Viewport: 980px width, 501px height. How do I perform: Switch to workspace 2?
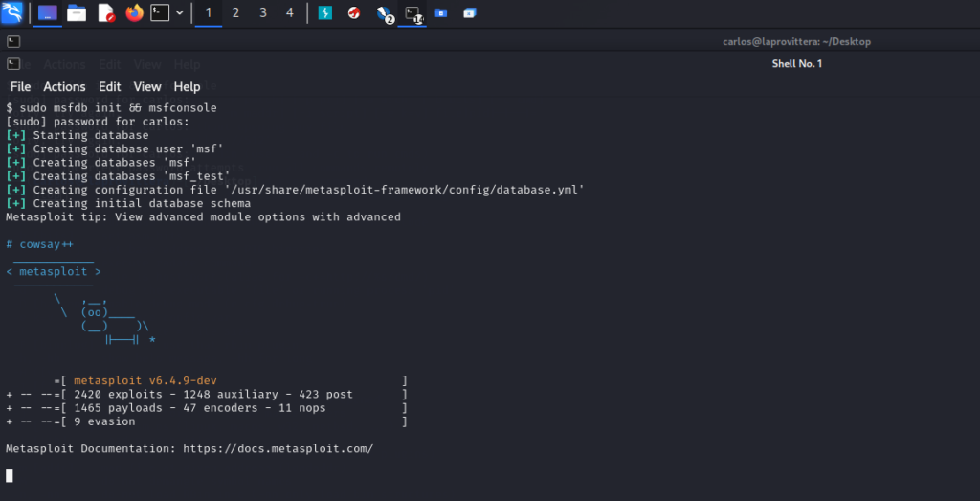pos(236,13)
